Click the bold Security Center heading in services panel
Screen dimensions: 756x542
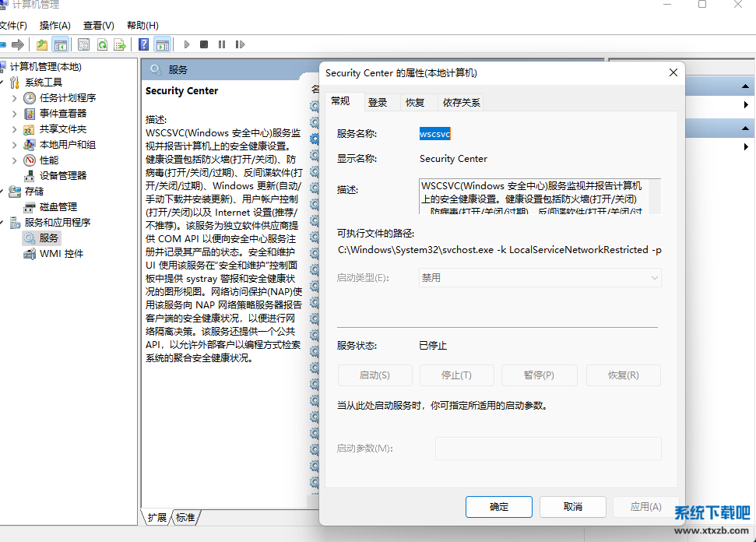pyautogui.click(x=181, y=90)
